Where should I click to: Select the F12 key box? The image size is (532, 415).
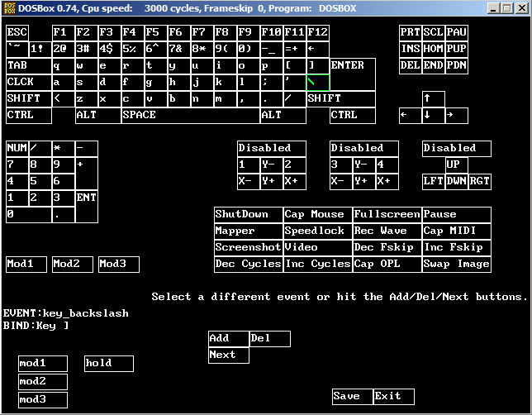coord(318,32)
